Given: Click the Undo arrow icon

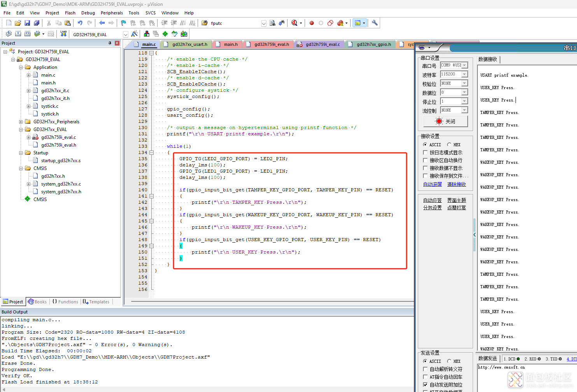Looking at the screenshot, I should pos(80,23).
